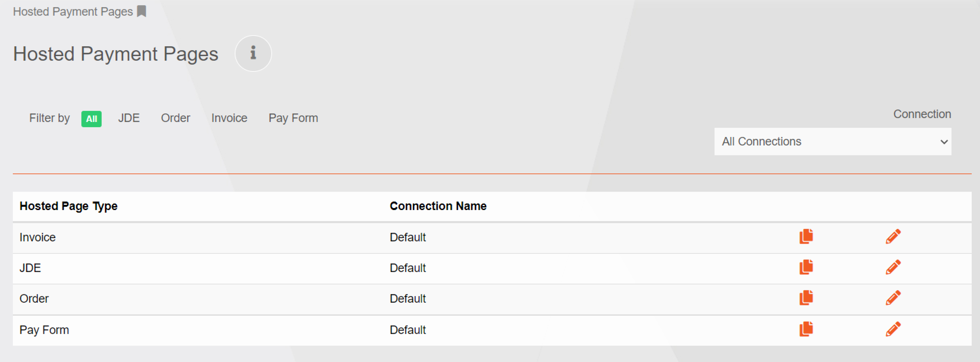
Task: Click the info icon beside the page title
Action: click(x=253, y=53)
